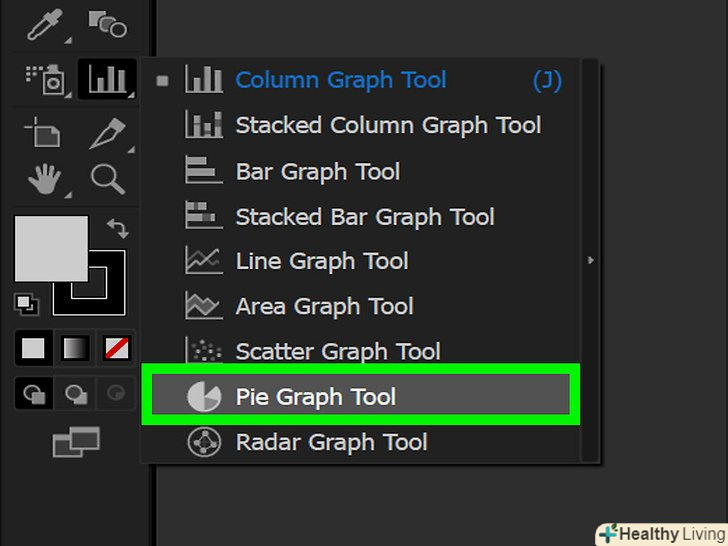Enable Color fill mode

point(34,348)
